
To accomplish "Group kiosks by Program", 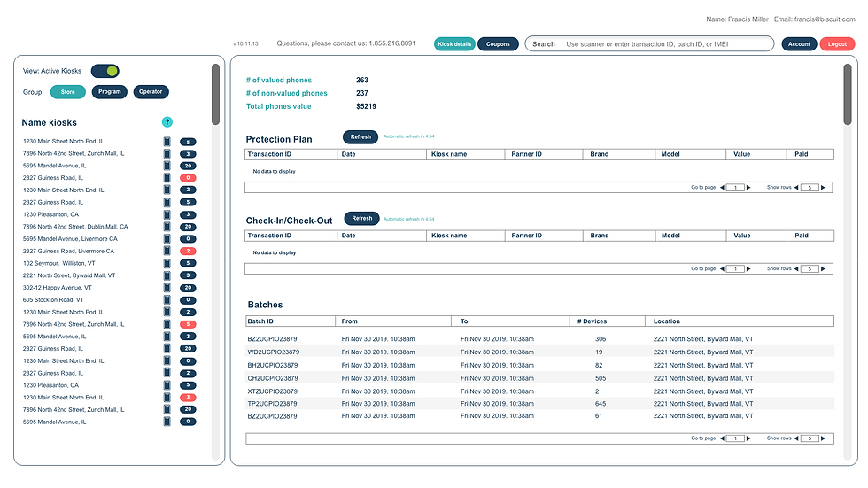I will (x=110, y=92).
